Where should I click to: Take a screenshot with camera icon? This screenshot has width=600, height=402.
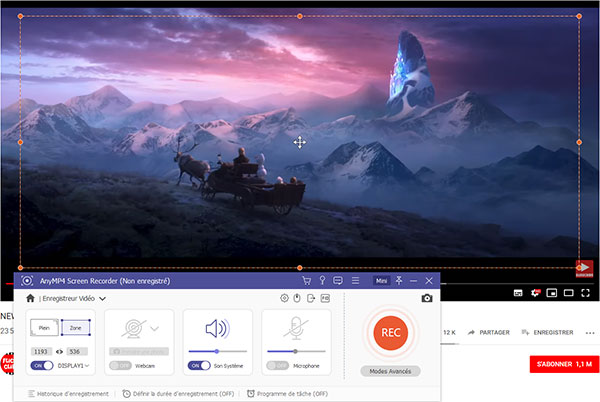tap(427, 298)
